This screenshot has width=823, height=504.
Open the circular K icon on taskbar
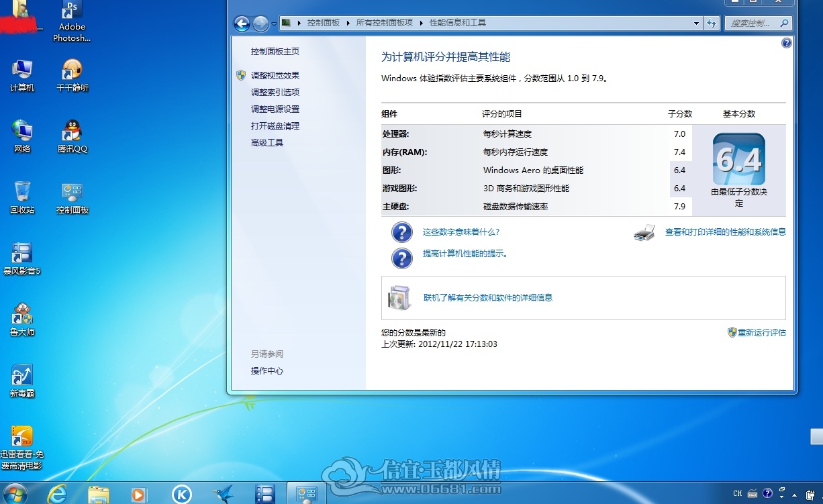pyautogui.click(x=181, y=495)
